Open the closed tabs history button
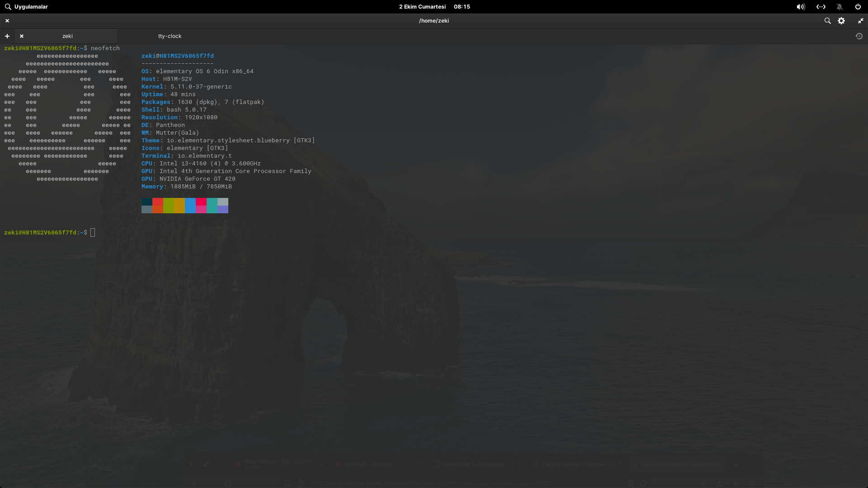868x488 pixels. pyautogui.click(x=859, y=36)
